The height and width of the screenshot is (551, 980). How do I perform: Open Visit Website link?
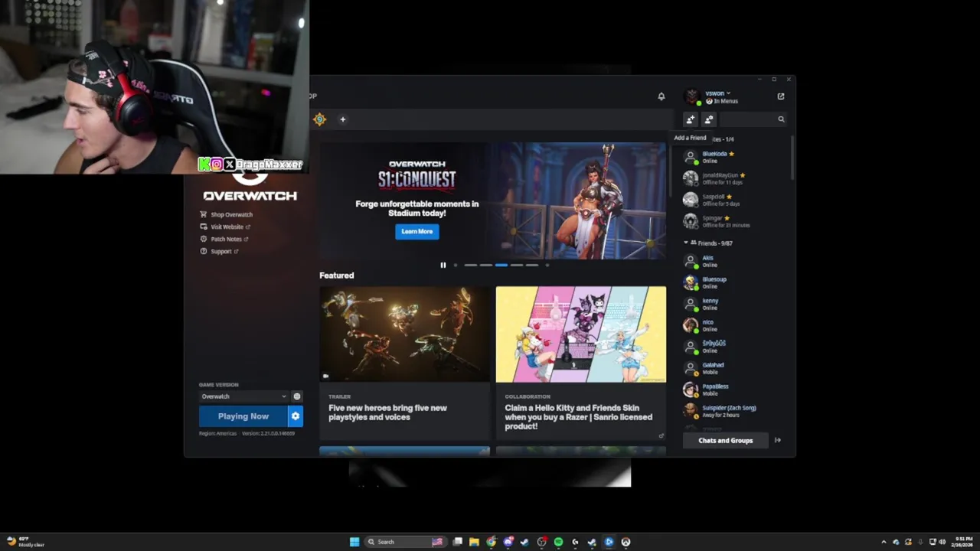pos(226,227)
